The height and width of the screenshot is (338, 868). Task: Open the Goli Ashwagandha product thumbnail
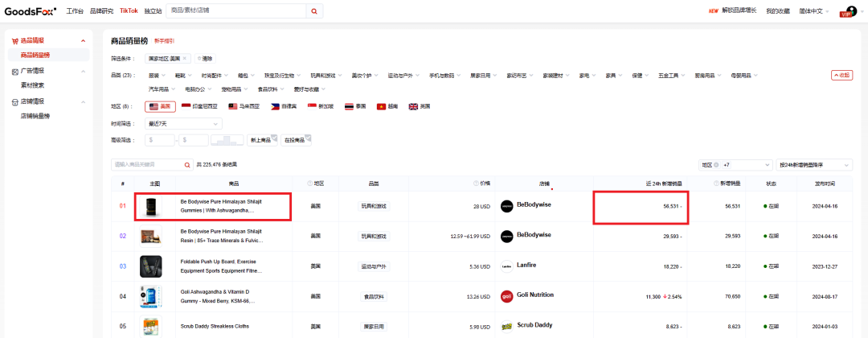(x=150, y=296)
